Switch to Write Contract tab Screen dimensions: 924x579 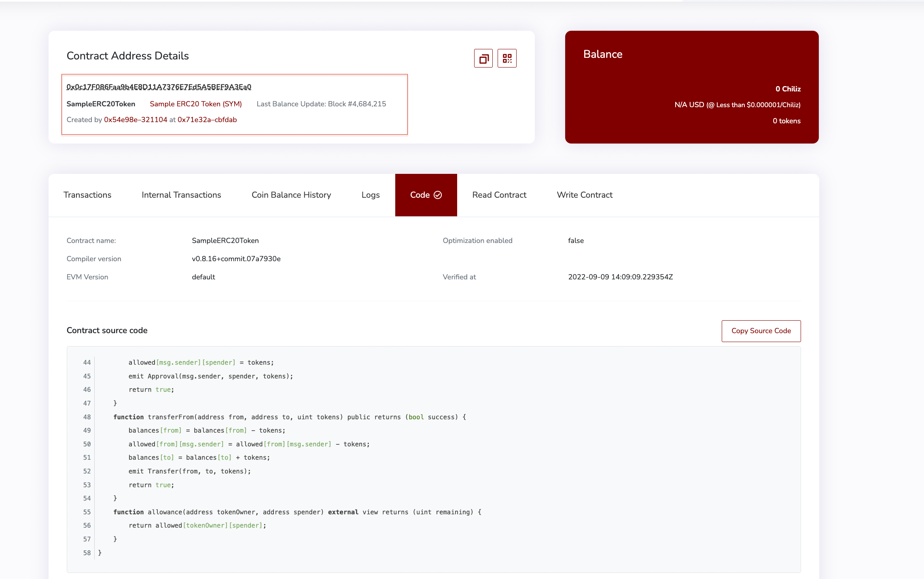(x=585, y=195)
